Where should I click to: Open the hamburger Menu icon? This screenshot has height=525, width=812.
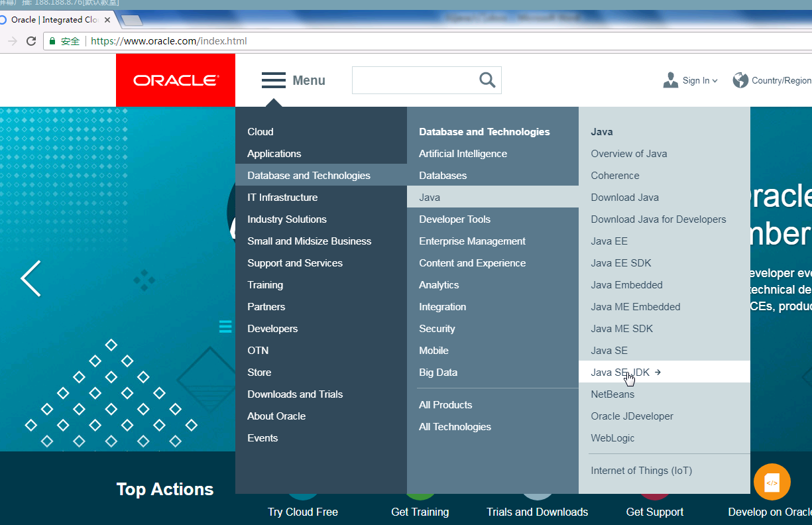[273, 80]
